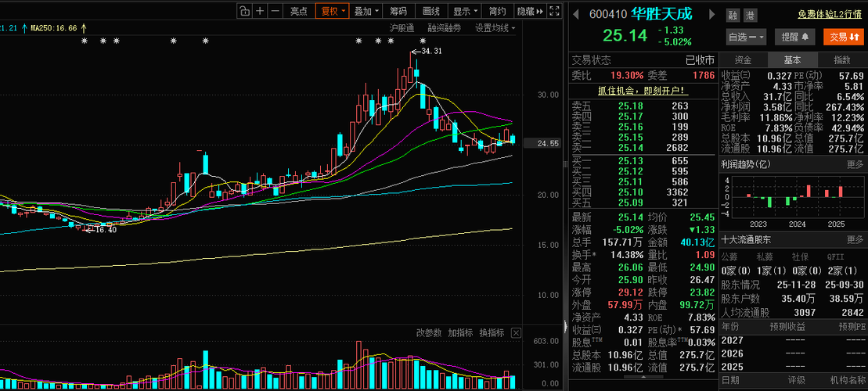
Task: Open the 亮点 highlights button
Action: [x=298, y=10]
